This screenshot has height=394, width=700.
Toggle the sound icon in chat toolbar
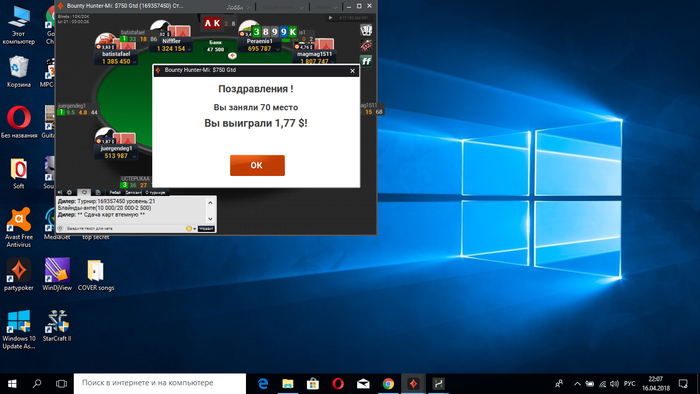click(60, 192)
